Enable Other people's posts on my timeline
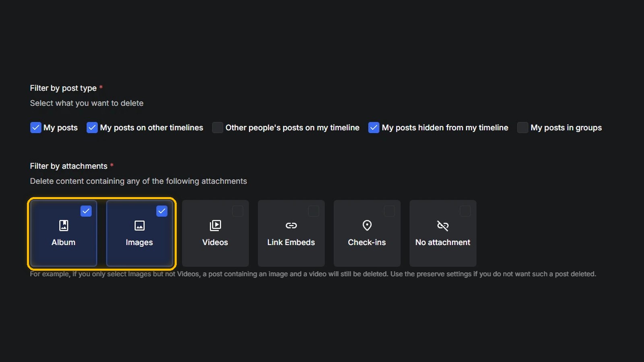 [218, 128]
